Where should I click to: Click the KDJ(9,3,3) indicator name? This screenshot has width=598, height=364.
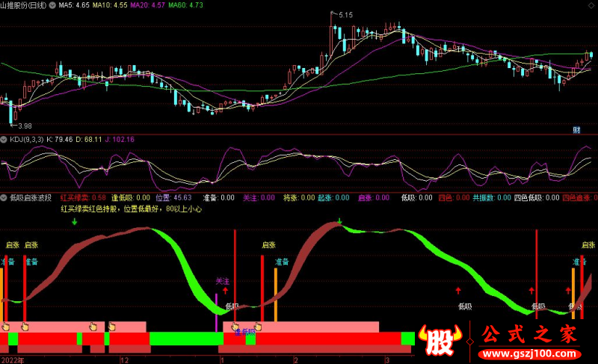click(x=27, y=140)
